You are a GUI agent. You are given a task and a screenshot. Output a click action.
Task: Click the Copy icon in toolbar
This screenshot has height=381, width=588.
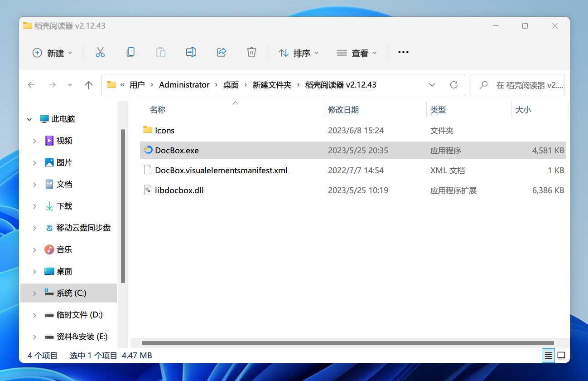(130, 53)
